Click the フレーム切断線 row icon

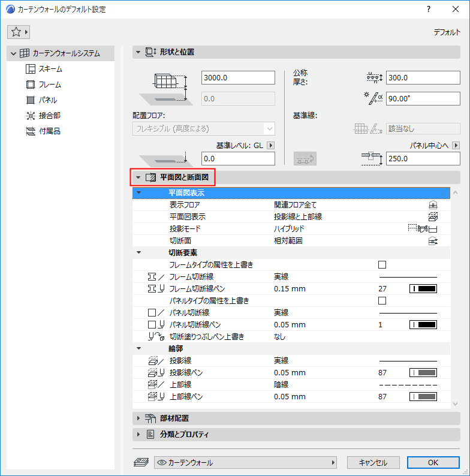point(156,277)
